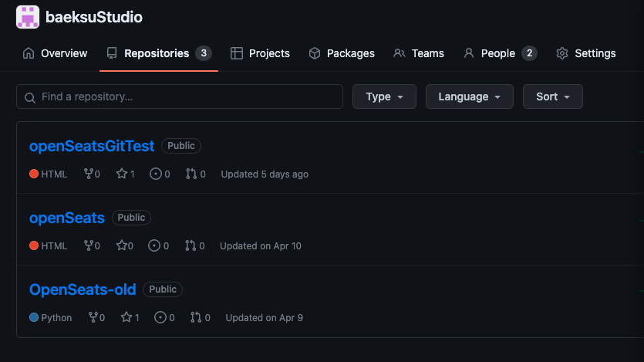Open the openSeatsGitTest repository
Image resolution: width=644 pixels, height=362 pixels.
(x=92, y=146)
